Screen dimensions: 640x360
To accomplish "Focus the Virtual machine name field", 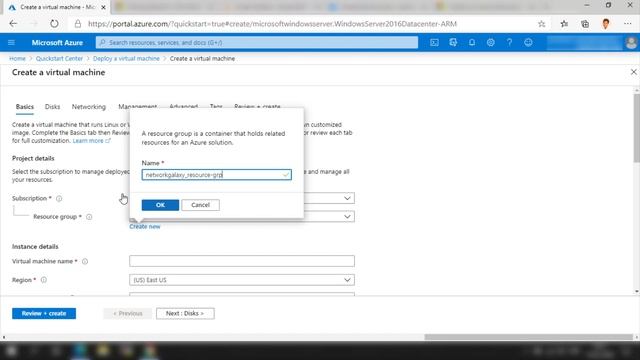I will 242,261.
